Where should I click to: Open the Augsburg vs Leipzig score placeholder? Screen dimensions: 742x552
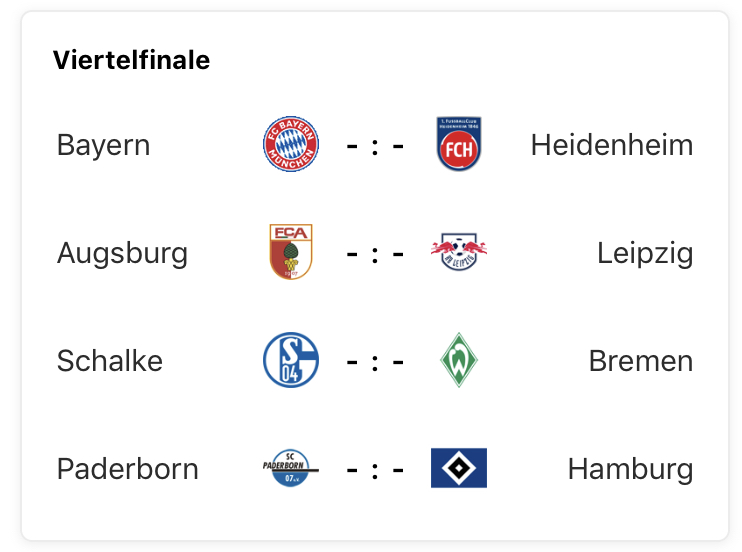coord(375,253)
